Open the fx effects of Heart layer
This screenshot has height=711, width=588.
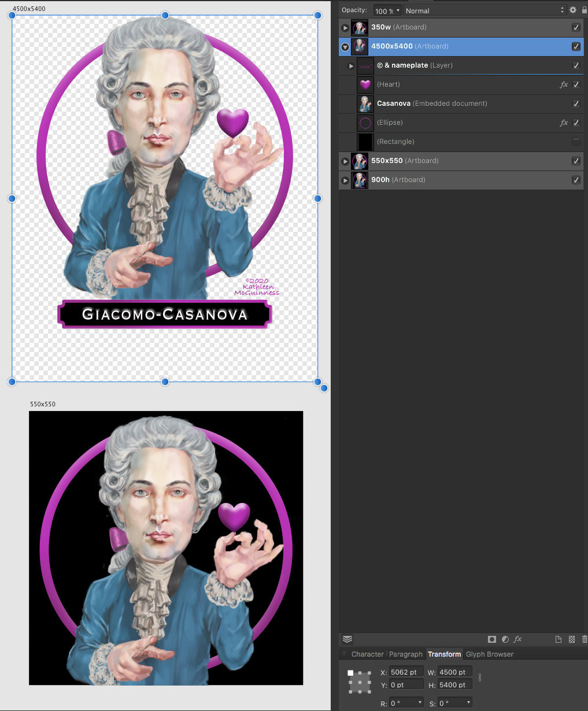(x=564, y=84)
